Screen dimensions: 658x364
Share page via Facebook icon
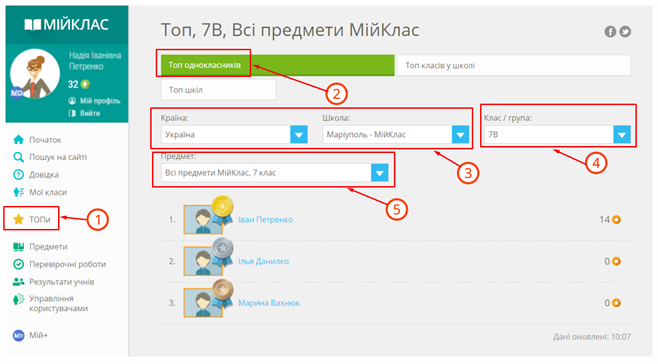point(610,31)
